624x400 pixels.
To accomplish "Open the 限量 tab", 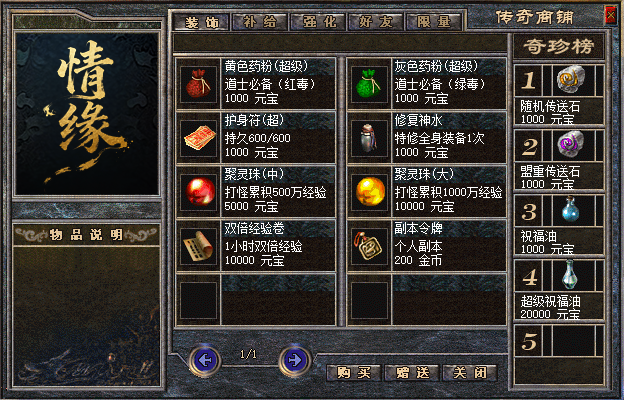I will click(x=433, y=22).
